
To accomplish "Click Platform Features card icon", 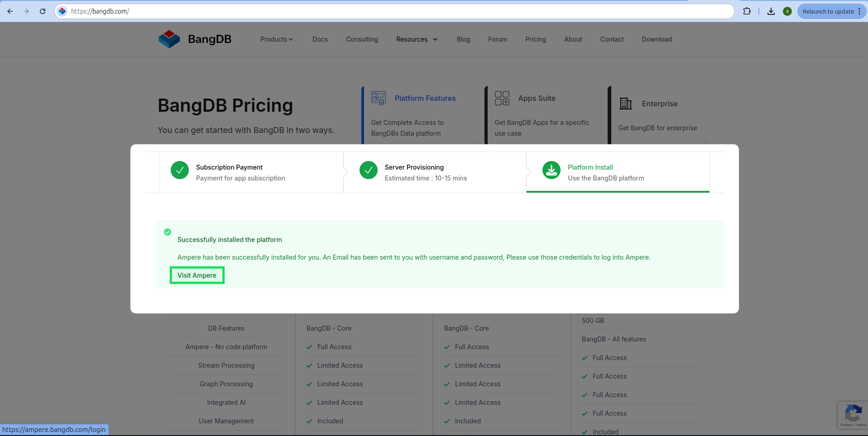I will [x=379, y=98].
